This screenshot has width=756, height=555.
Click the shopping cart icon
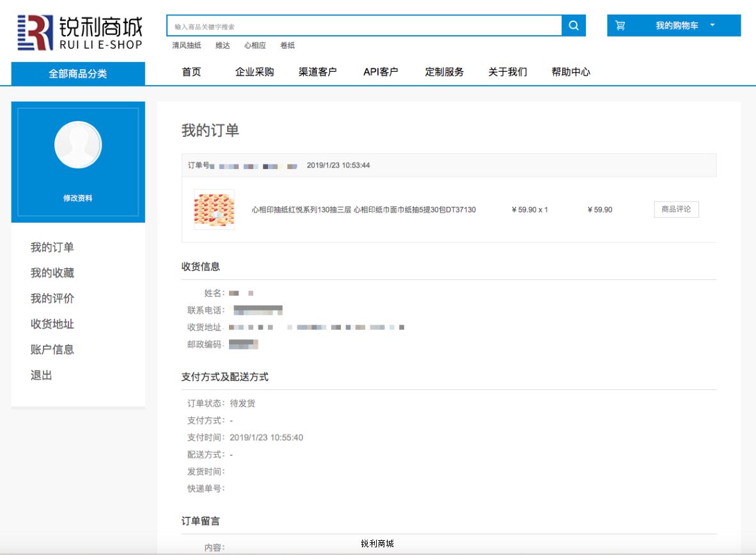pos(620,26)
